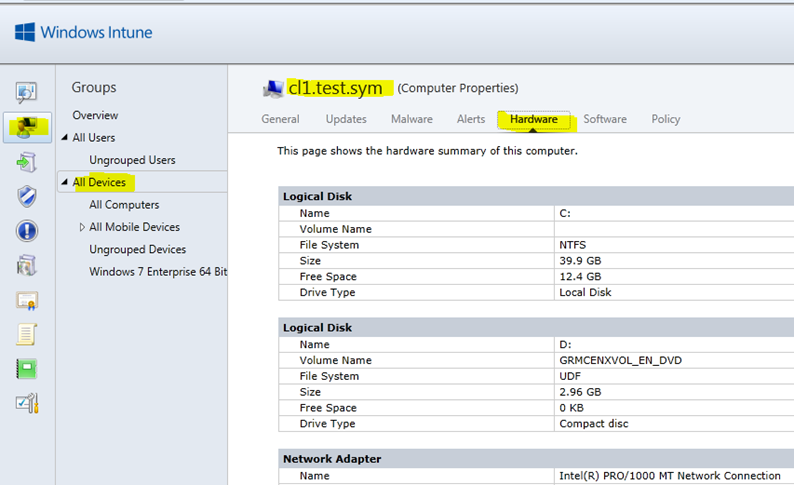
Task: Select All Devices in the tree
Action: (99, 182)
